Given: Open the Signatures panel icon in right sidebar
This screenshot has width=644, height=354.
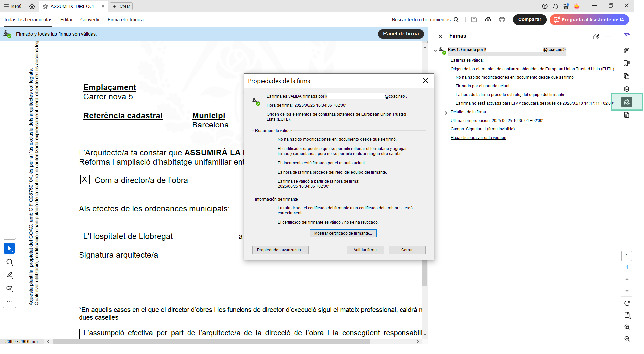Looking at the screenshot, I should [626, 102].
